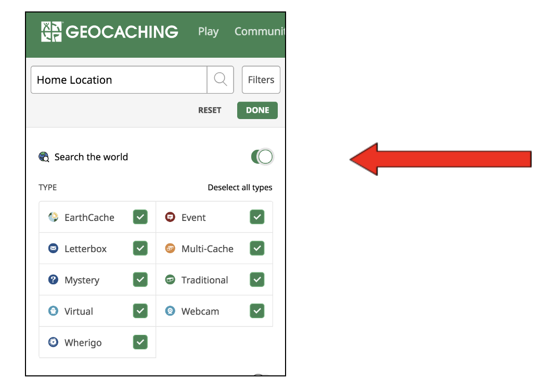Click the TYPE section heading

[48, 188]
